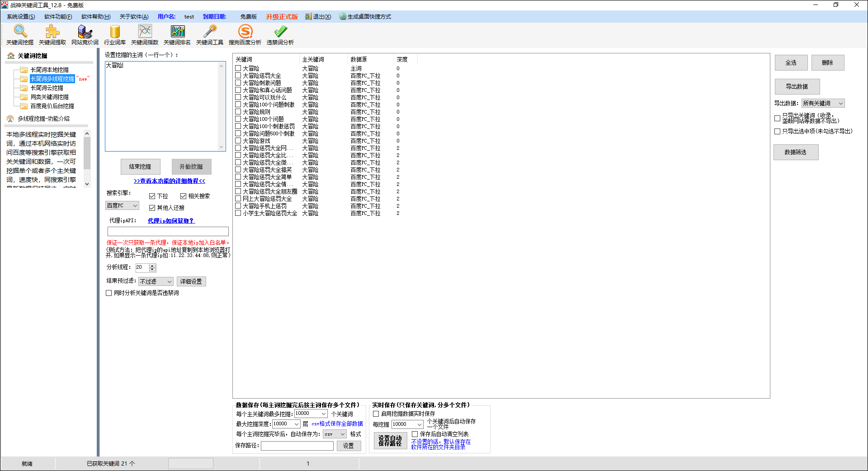Open the 关键词排名 ranking tool

point(177,34)
